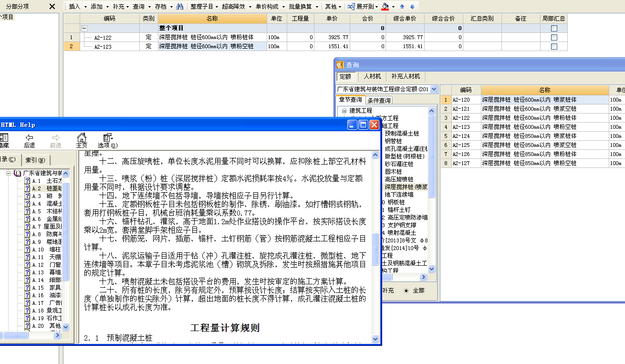The height and width of the screenshot is (364, 625).
Task: Toggle 局部汇总 checkbox for row A2-122
Action: pos(554,37)
